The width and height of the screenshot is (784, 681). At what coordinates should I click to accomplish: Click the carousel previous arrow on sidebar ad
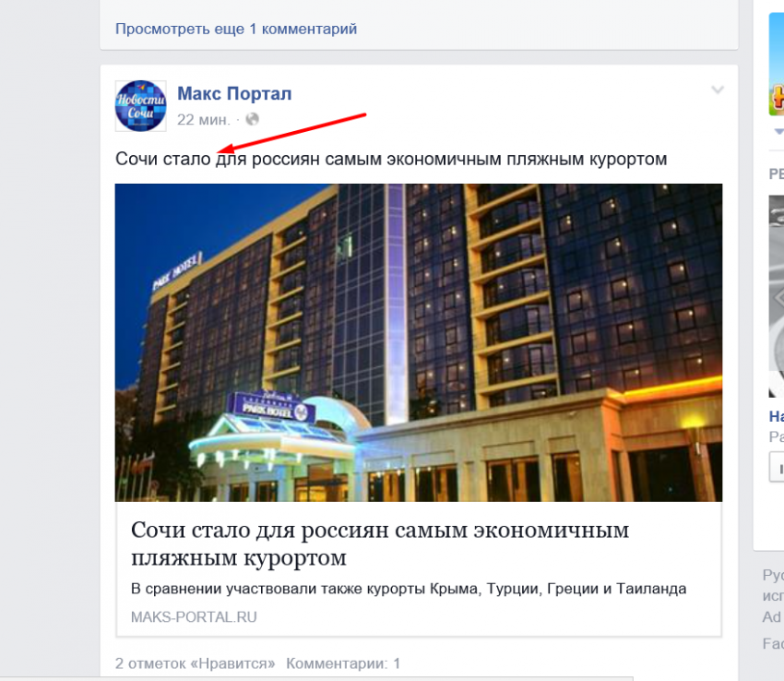(778, 298)
